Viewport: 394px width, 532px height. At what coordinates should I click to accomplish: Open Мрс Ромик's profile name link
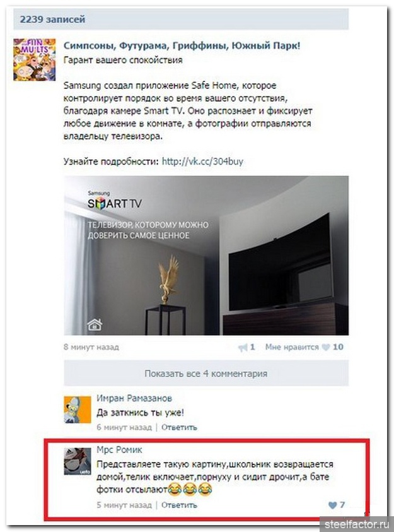119,450
